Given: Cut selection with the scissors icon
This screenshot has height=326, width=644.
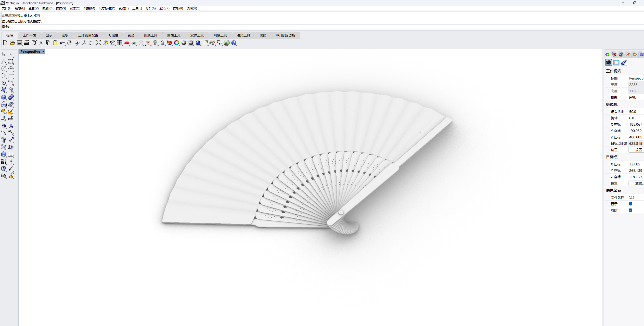Looking at the screenshot, I should [41, 43].
